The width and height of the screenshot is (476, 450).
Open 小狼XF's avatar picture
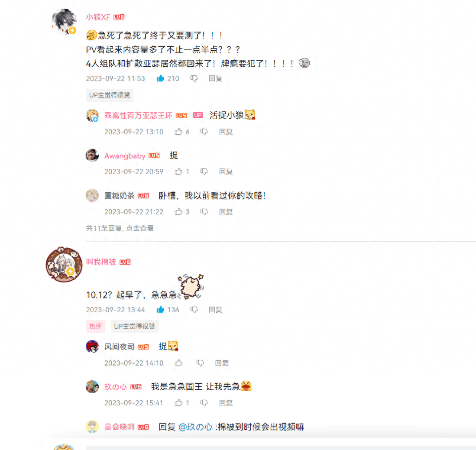click(64, 21)
